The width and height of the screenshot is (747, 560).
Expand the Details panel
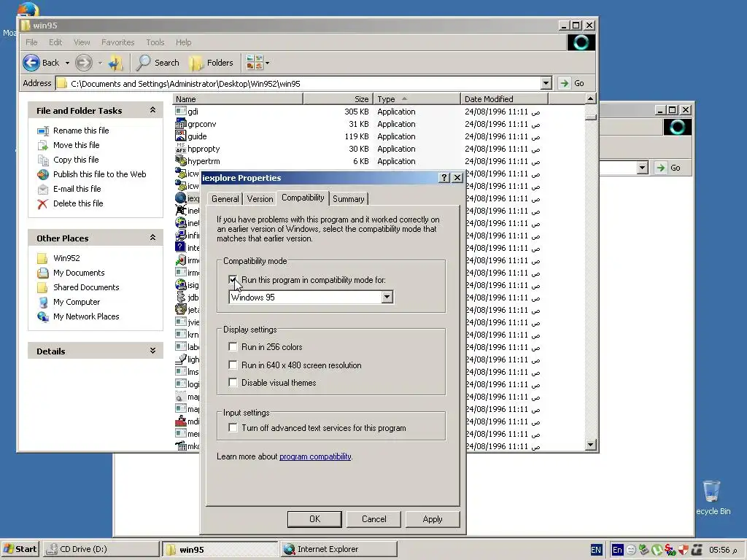point(152,351)
